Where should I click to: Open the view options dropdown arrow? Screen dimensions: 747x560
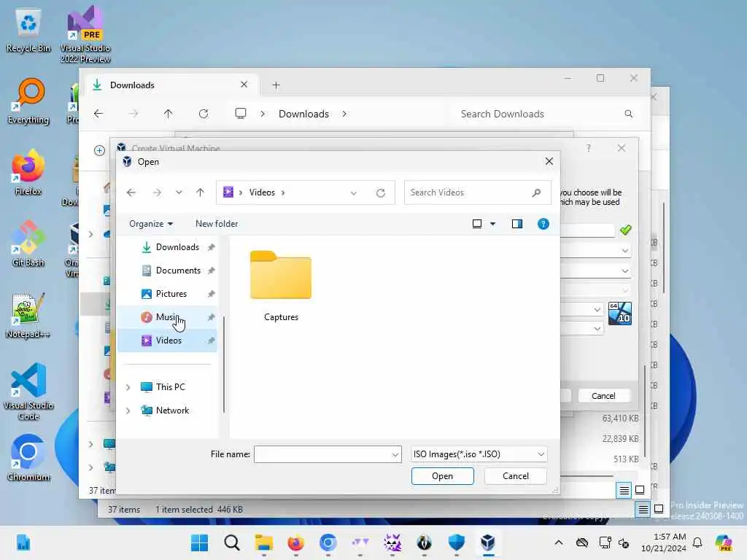[x=493, y=224]
